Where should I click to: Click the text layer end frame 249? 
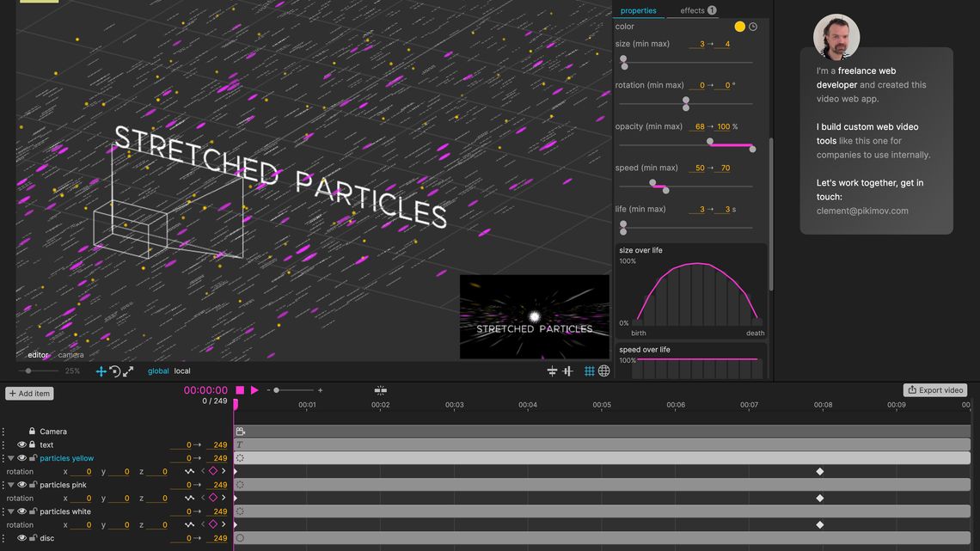click(x=217, y=445)
